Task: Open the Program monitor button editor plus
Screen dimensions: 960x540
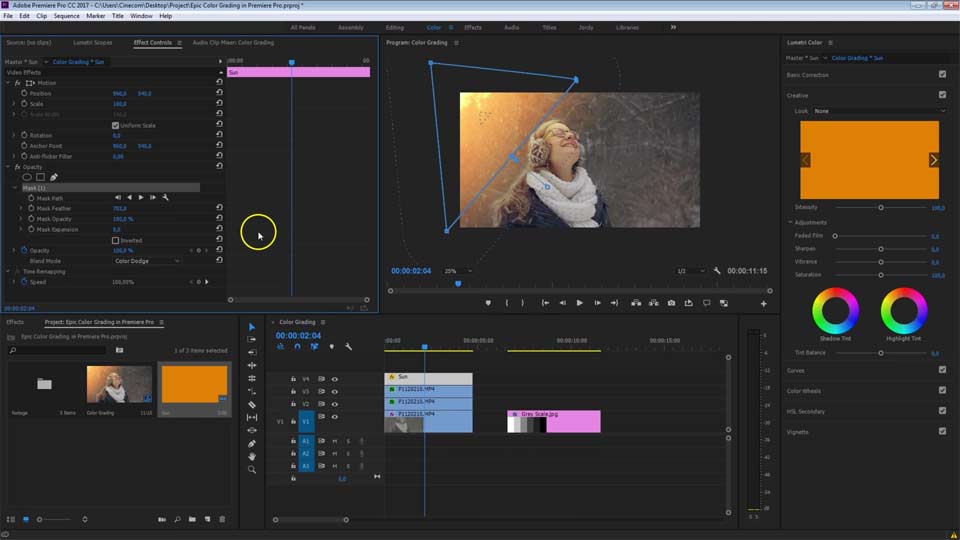Action: (763, 303)
